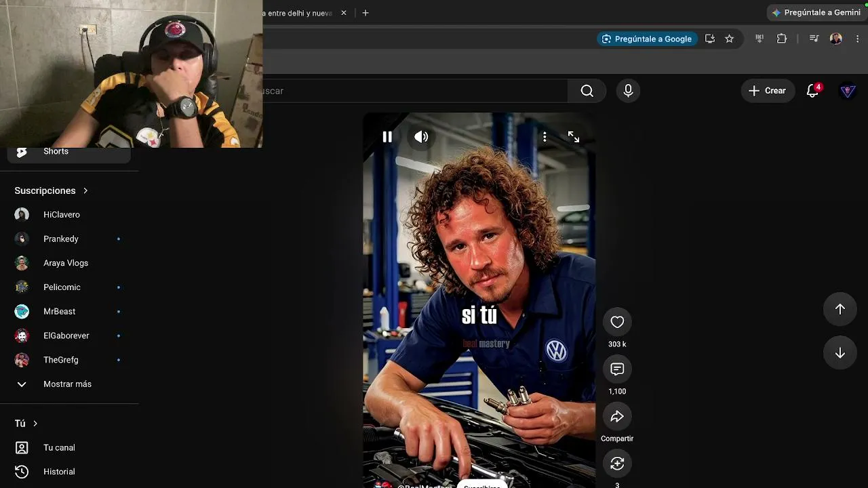This screenshot has width=868, height=488.
Task: Search with the magnifying glass button
Action: [x=587, y=91]
